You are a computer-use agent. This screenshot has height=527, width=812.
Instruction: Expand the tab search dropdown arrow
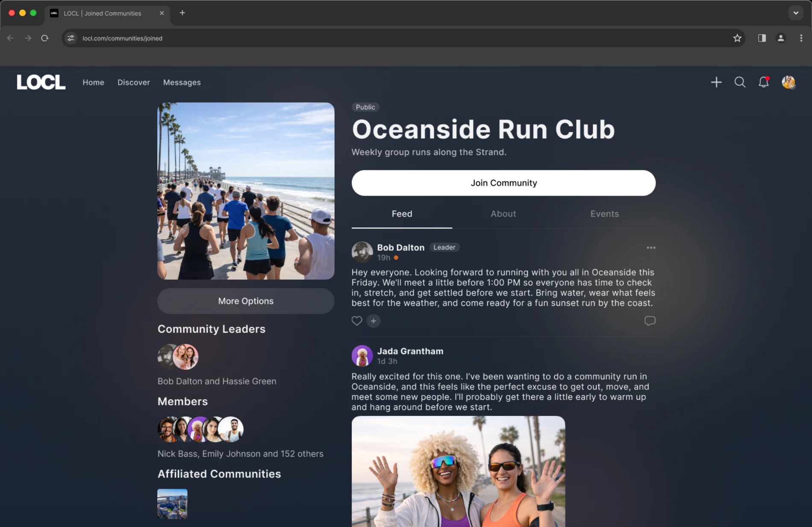(796, 13)
